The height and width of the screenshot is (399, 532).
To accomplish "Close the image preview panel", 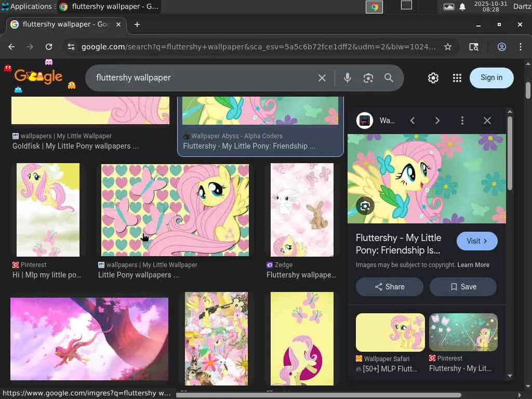I will point(487,121).
